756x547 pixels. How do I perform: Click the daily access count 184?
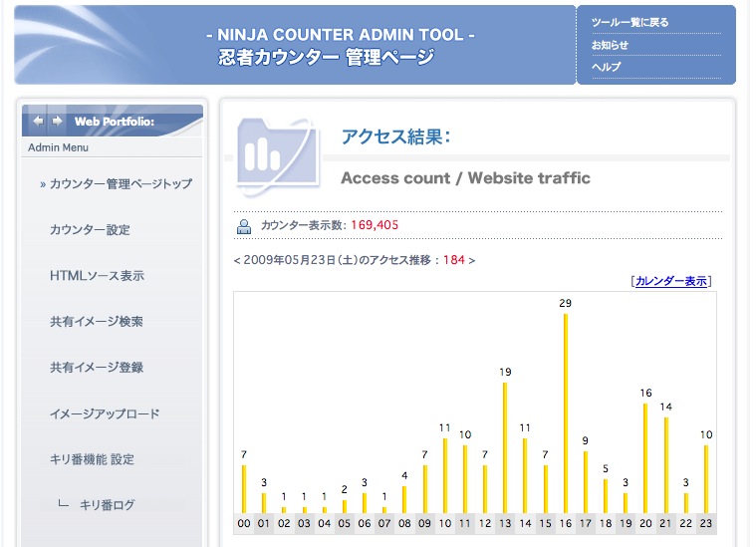[453, 260]
